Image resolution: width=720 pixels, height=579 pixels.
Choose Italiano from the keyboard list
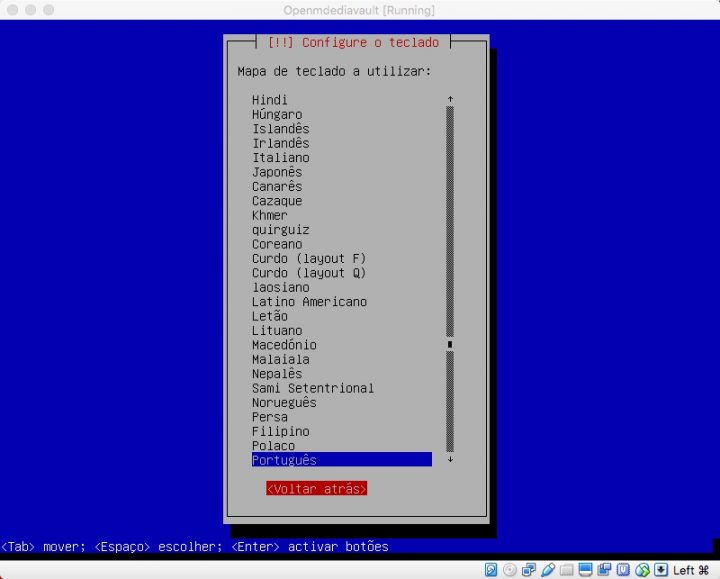(281, 158)
